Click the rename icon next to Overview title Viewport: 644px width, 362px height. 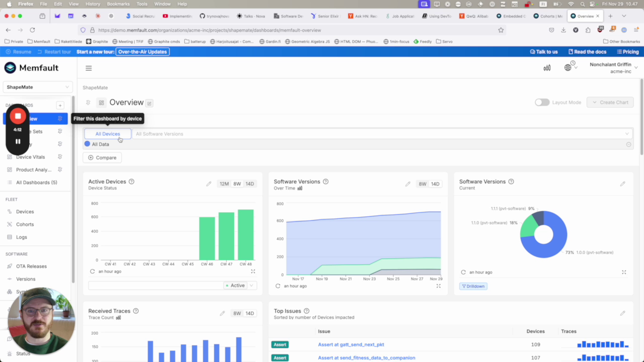pyautogui.click(x=149, y=103)
